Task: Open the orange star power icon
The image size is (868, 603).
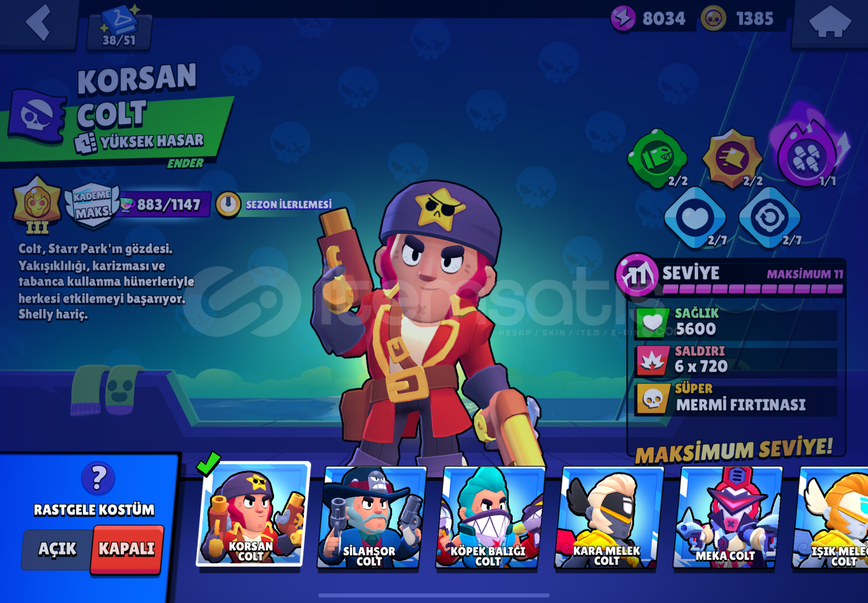Action: tap(732, 158)
